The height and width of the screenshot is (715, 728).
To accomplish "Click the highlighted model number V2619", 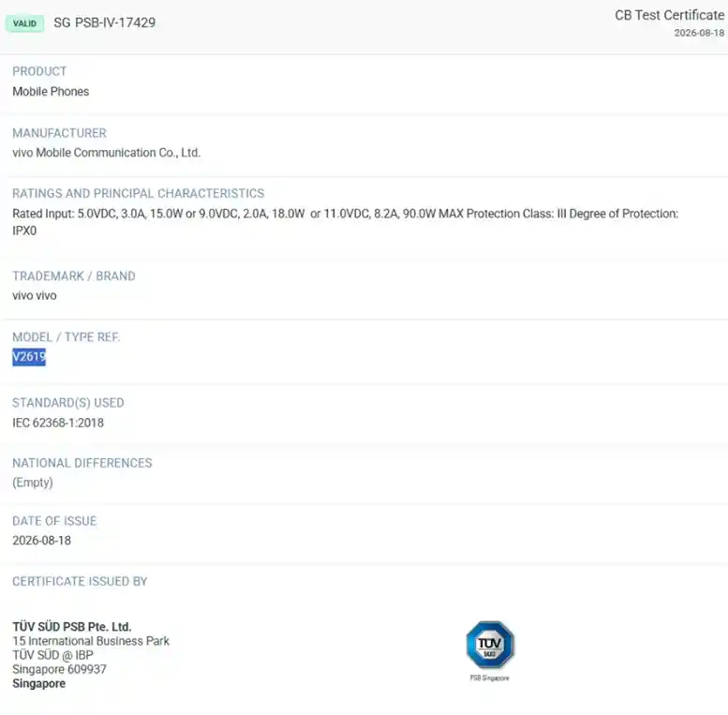I will pos(29,357).
